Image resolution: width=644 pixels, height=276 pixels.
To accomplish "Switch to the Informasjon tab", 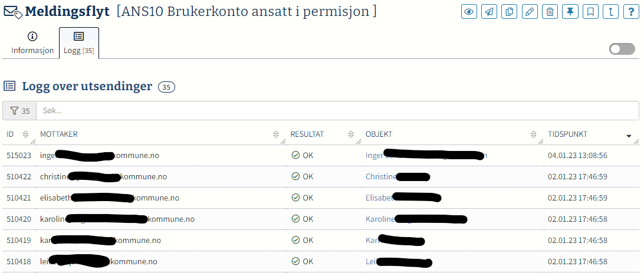I will pos(32,43).
